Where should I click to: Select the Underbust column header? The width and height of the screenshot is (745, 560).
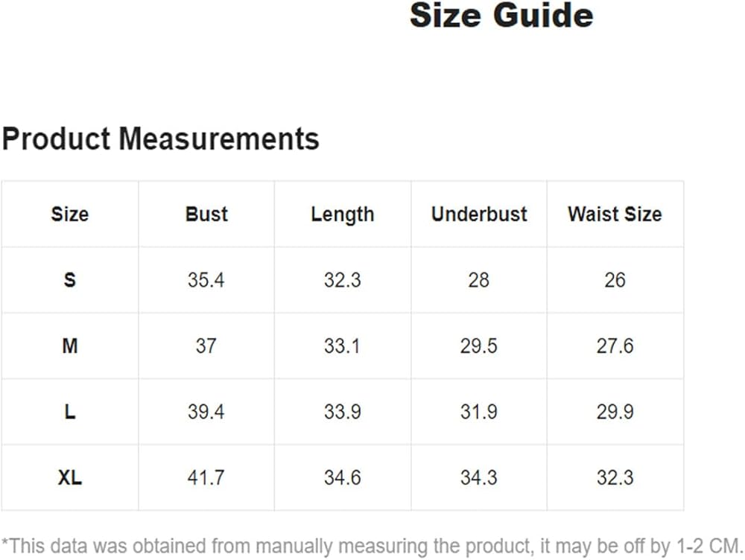[x=479, y=214]
